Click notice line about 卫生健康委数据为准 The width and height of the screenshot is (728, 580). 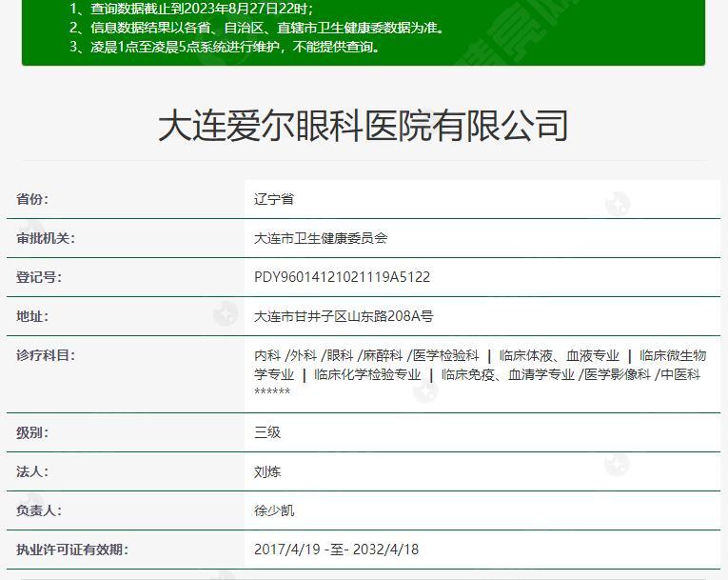(x=258, y=28)
